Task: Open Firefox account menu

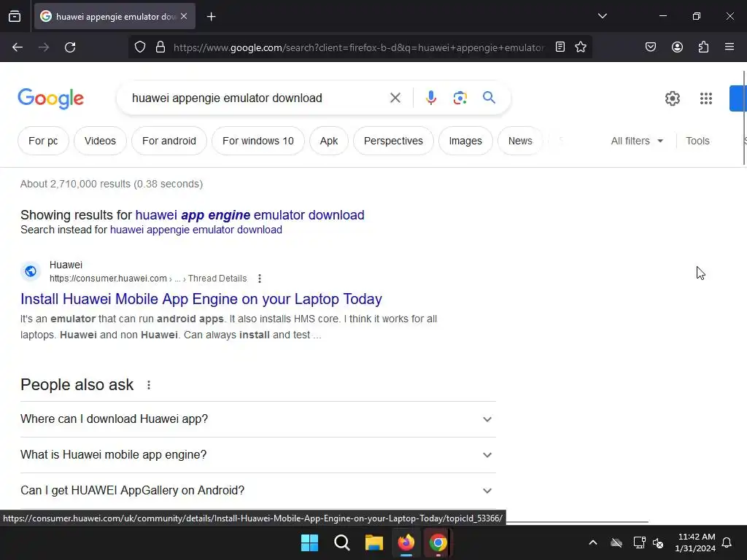Action: click(x=677, y=47)
